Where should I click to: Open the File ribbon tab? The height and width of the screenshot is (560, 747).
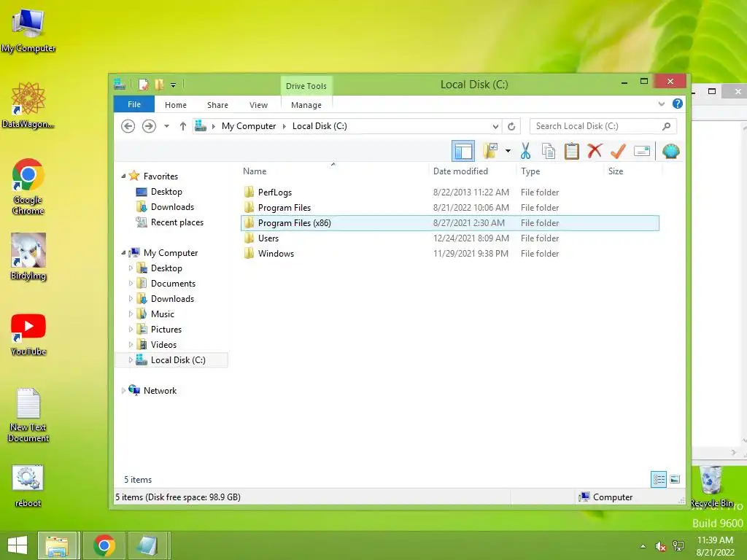click(x=134, y=104)
